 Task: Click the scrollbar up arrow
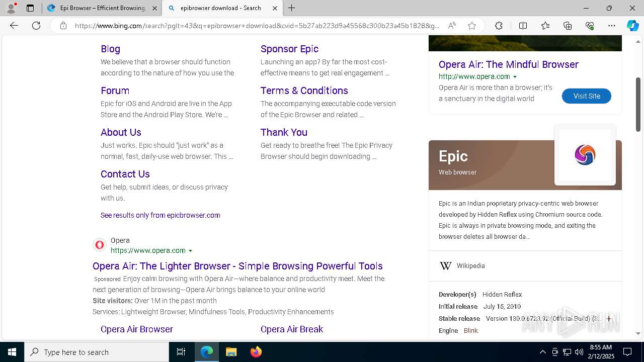click(x=638, y=41)
